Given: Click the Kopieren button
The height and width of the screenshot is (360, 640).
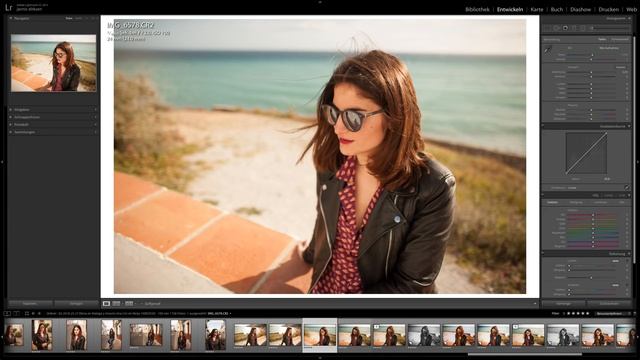Looking at the screenshot, I should click(x=30, y=304).
